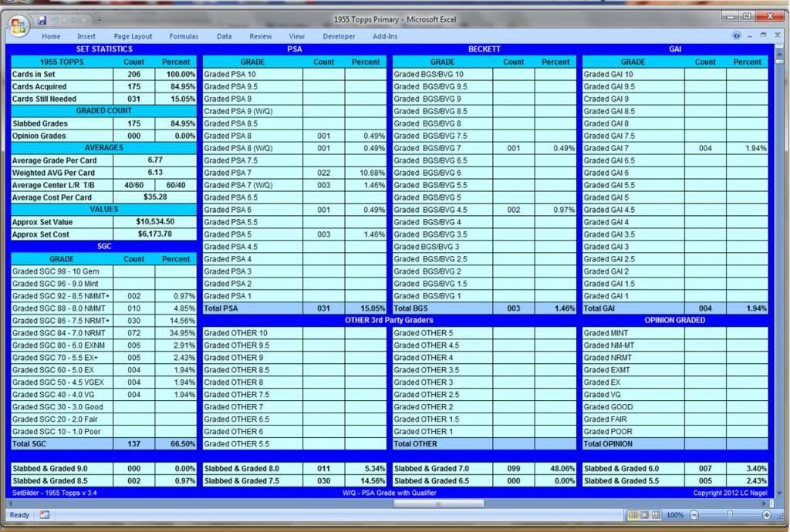Click the $10,534.50 Approx Set Value cell
This screenshot has height=532, width=790.
pos(155,222)
